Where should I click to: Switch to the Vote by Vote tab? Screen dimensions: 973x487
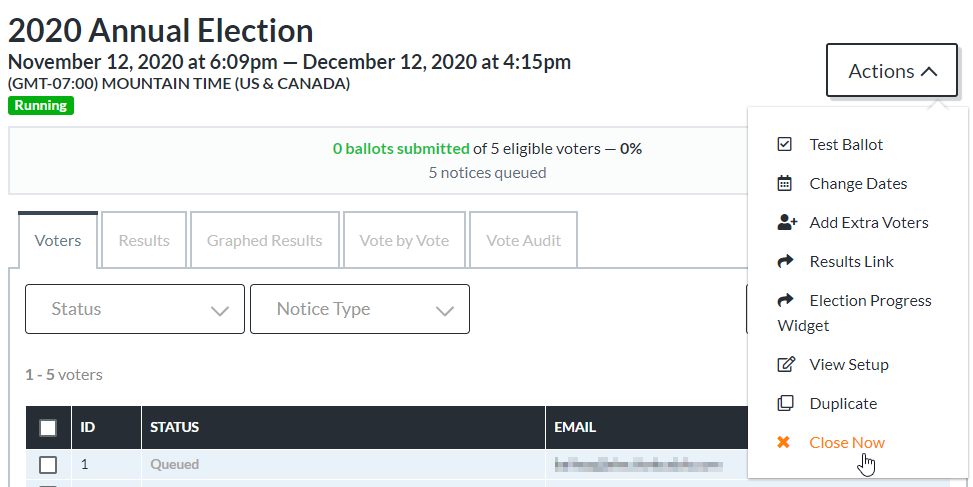coord(404,241)
